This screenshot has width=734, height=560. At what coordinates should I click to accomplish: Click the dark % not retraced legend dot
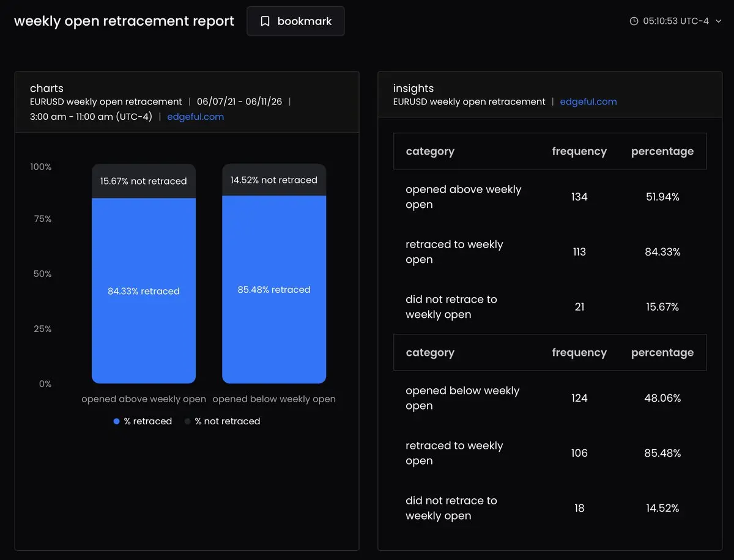point(187,421)
